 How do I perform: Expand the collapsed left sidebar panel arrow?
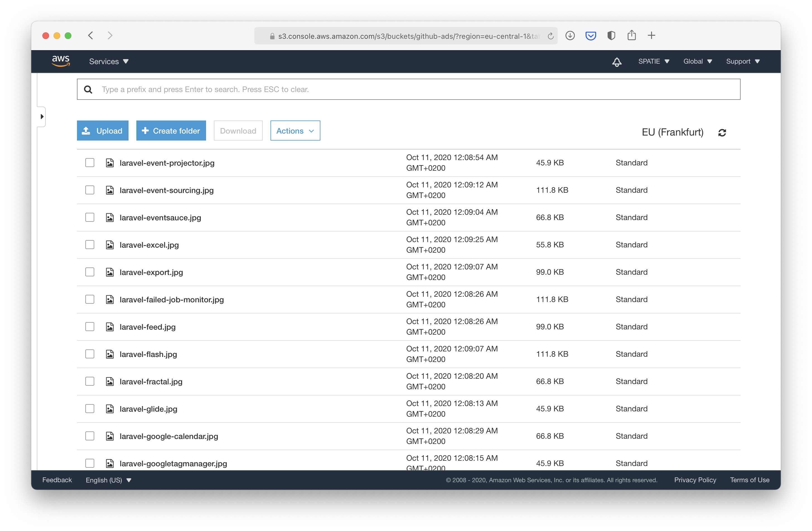click(x=42, y=117)
